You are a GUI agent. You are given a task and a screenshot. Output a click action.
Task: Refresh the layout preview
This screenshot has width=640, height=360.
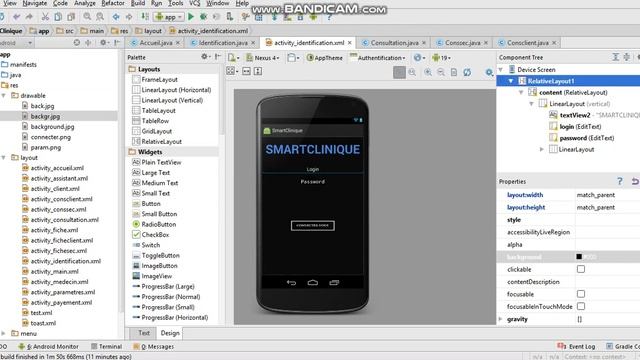(x=467, y=72)
